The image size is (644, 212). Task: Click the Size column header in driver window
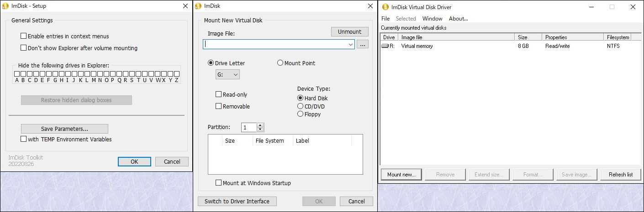point(528,37)
